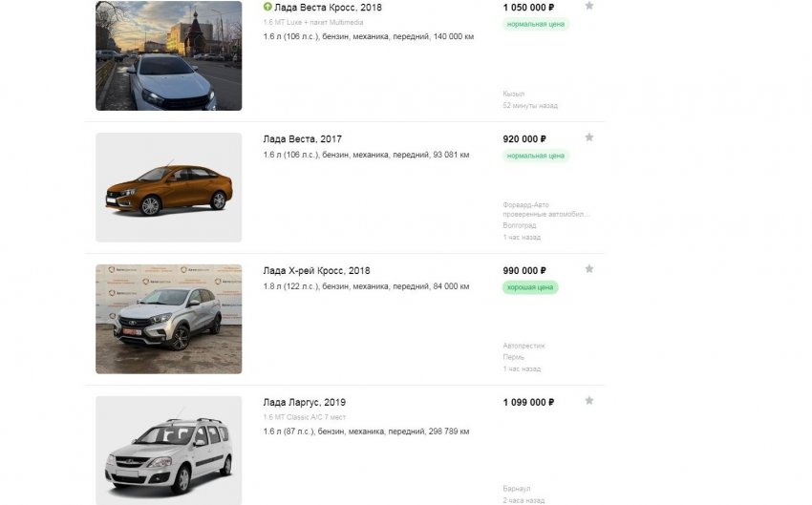Favorite the Лада Веста Кросс 2018 listing star
Image resolution: width=812 pixels, height=505 pixels.
588,7
